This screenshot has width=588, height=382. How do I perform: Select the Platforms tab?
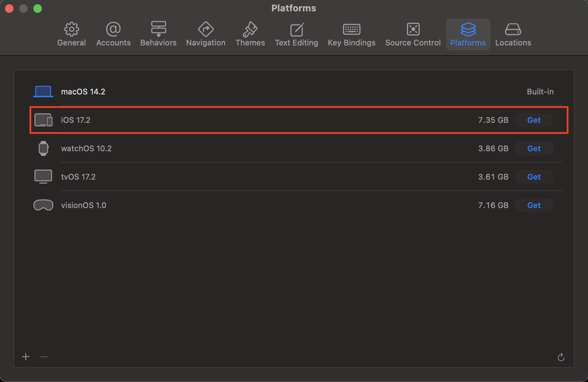pyautogui.click(x=468, y=34)
